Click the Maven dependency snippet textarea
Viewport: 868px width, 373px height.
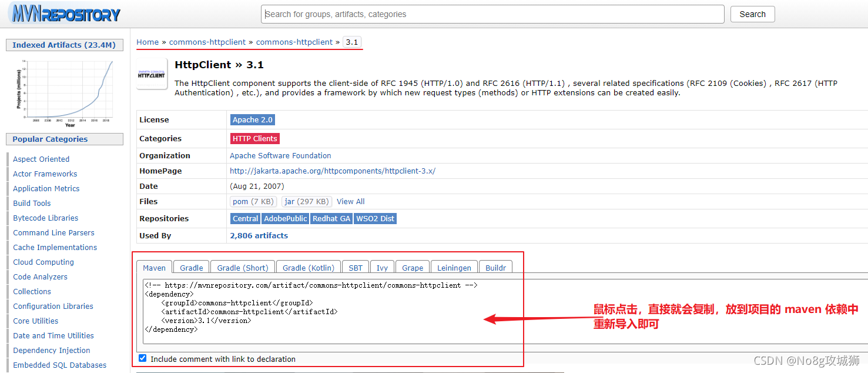point(505,312)
